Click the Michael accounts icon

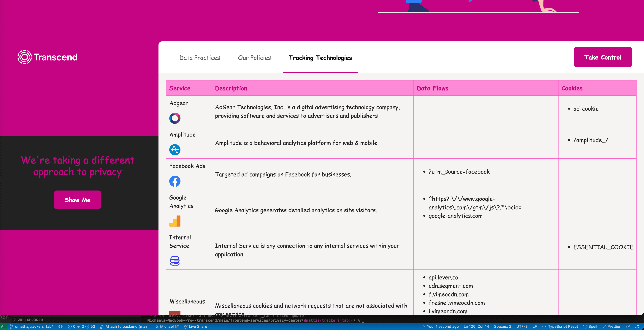[x=167, y=326]
